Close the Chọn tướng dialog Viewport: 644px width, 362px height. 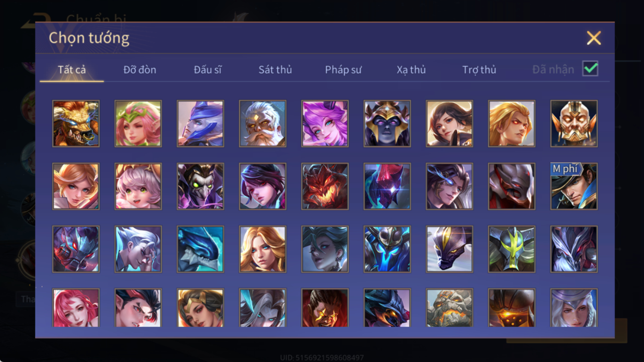click(x=594, y=38)
